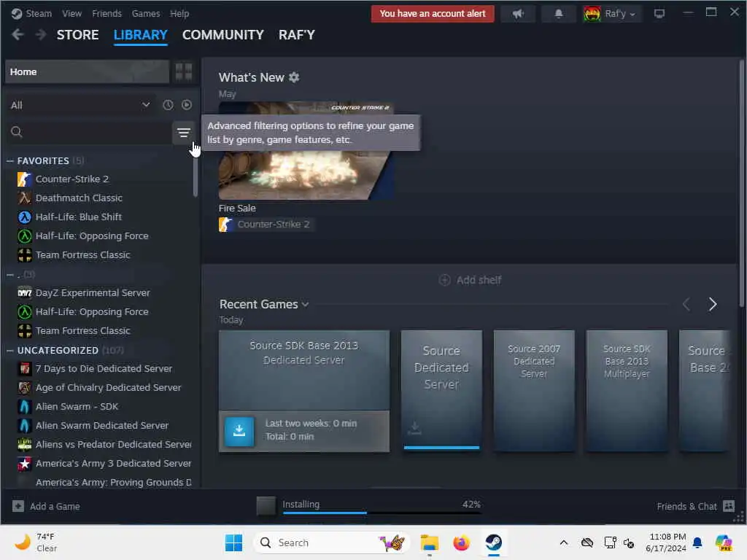Collapse the unnamed dot category
747x560 pixels.
coord(10,275)
